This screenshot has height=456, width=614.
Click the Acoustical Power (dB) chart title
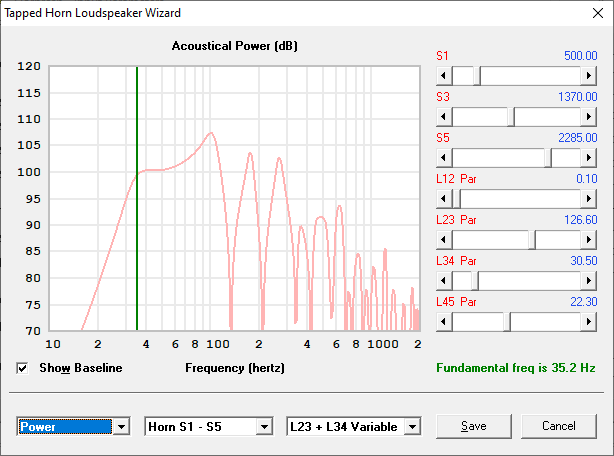[x=235, y=46]
